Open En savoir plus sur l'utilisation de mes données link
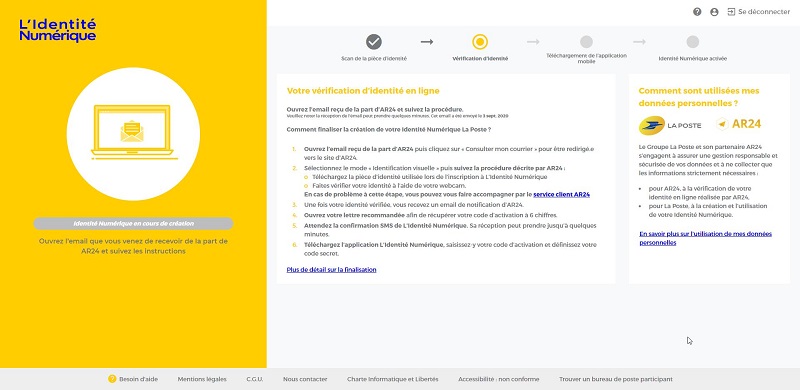 706,238
